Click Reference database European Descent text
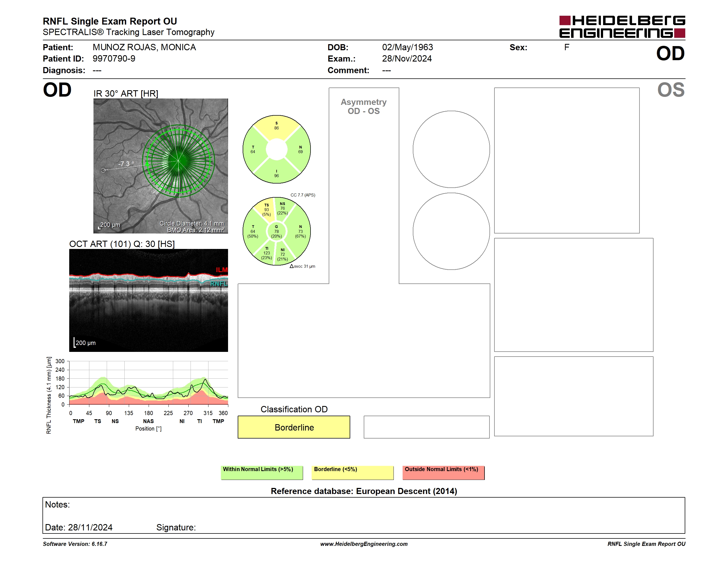 [x=364, y=491]
